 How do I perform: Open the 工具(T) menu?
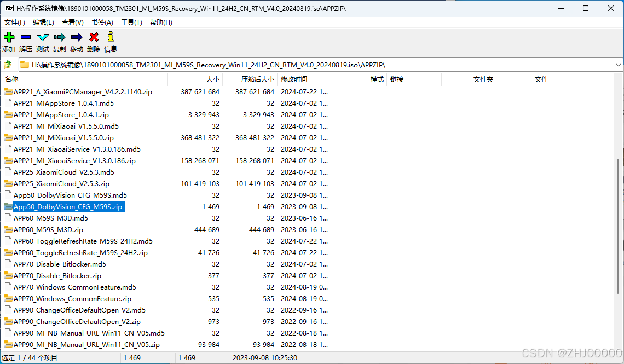point(132,22)
